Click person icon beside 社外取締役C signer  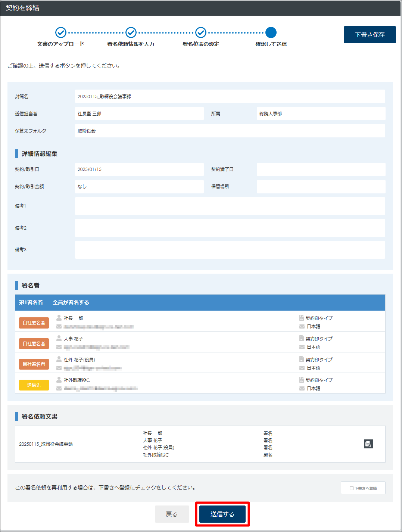59,380
